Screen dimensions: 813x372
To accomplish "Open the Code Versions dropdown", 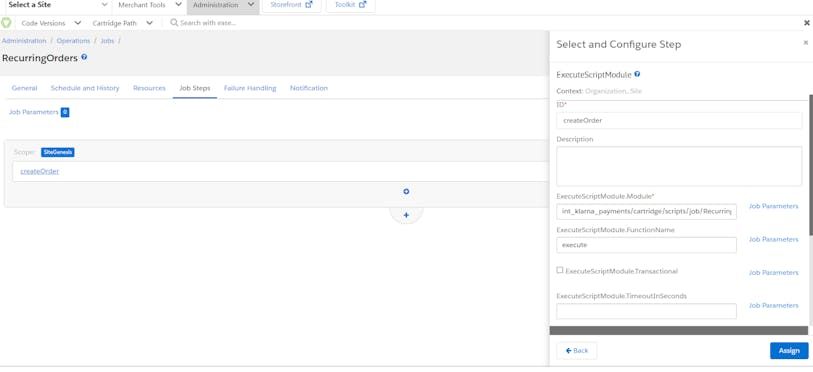I will tap(51, 23).
